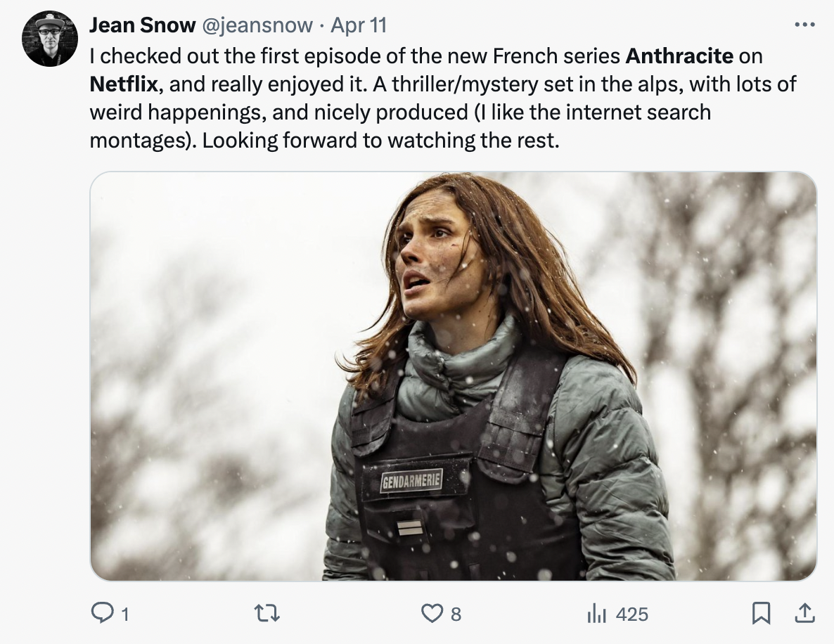Enlarge the Anthracite Gendarmerie photo

[453, 376]
